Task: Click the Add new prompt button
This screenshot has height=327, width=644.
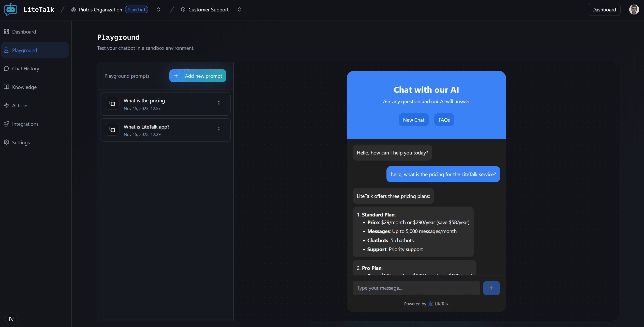Action: (x=198, y=76)
